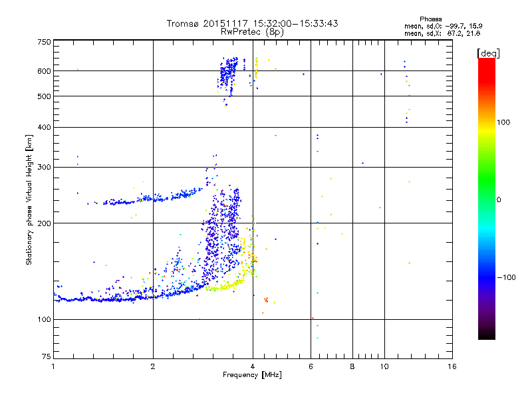Click the phase colorbar gradient

(x=487, y=198)
